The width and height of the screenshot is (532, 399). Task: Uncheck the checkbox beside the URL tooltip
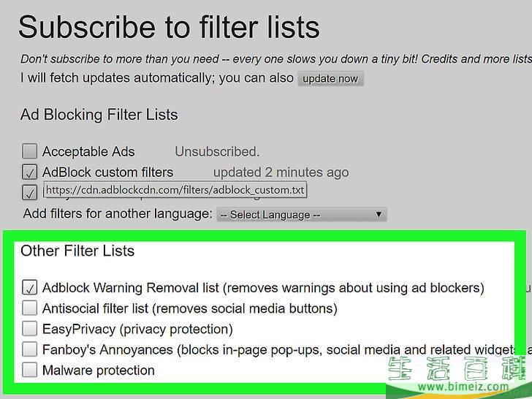tap(29, 192)
